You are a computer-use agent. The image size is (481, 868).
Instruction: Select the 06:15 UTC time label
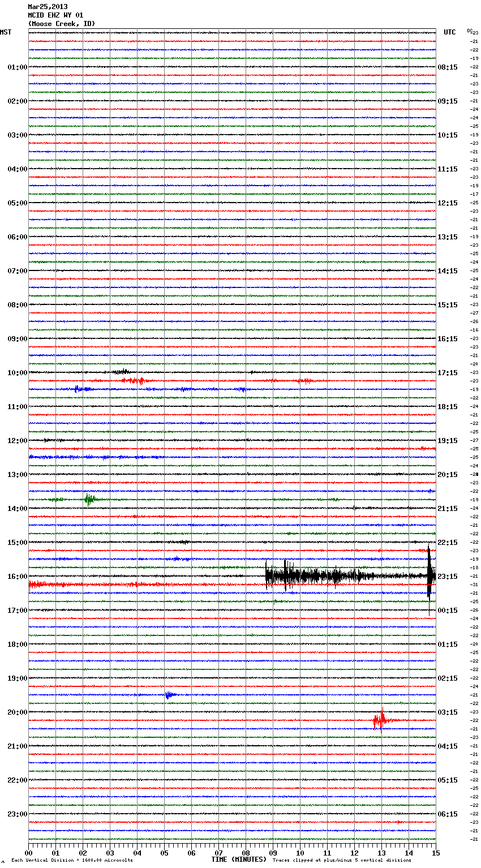tap(447, 814)
